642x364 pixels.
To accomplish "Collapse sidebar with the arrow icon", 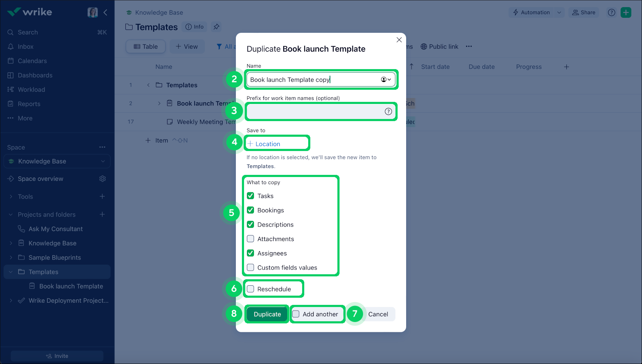I will pyautogui.click(x=105, y=12).
